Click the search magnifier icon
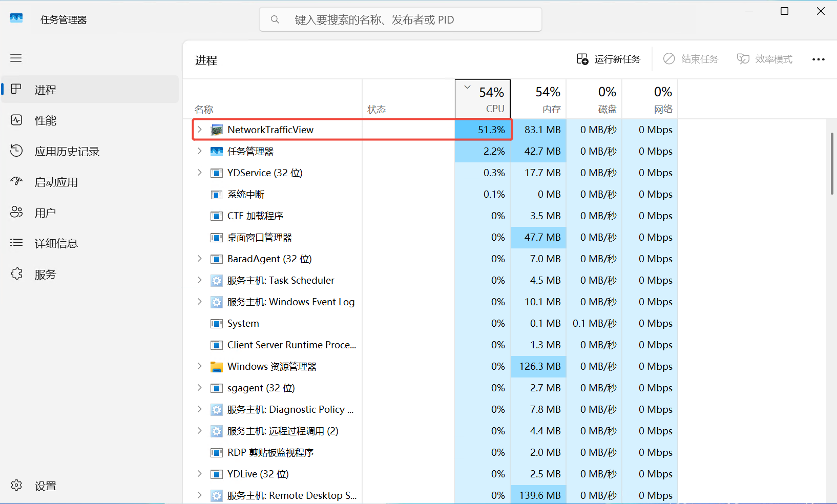This screenshot has width=837, height=504. [x=275, y=19]
